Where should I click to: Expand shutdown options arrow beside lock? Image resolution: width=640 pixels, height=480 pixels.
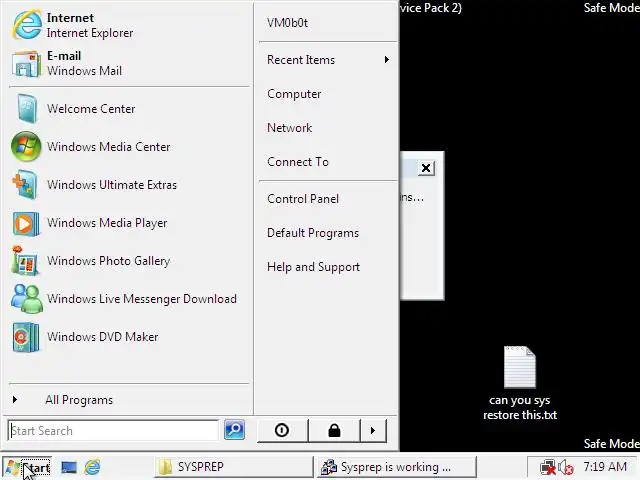click(373, 430)
